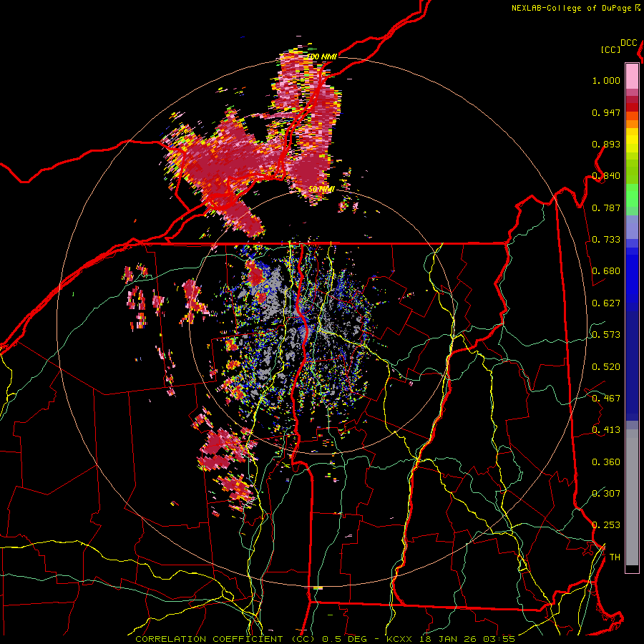This screenshot has height=644, width=644.
Task: Select the 0.840 legend value
Action: 606,176
